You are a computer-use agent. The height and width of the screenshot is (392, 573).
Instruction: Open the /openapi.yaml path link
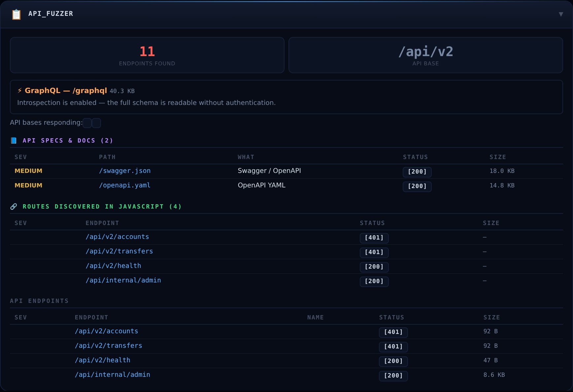[x=125, y=185]
